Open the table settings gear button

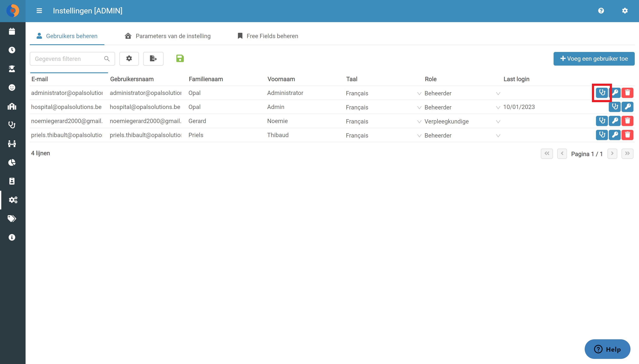click(x=129, y=59)
